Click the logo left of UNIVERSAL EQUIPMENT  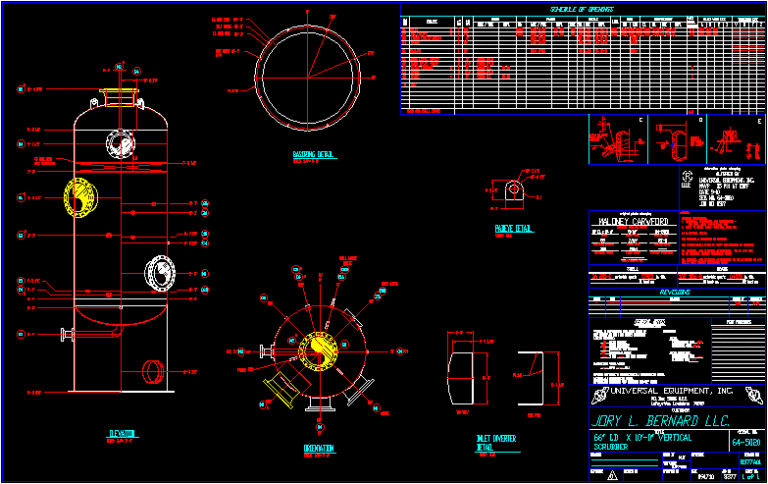(600, 395)
